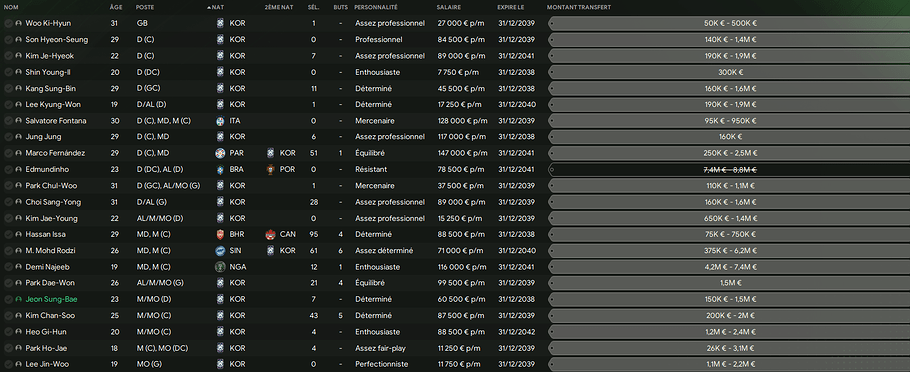910x372 pixels.
Task: Click the POR second-nationality crest for Edmundinho
Action: (x=270, y=169)
